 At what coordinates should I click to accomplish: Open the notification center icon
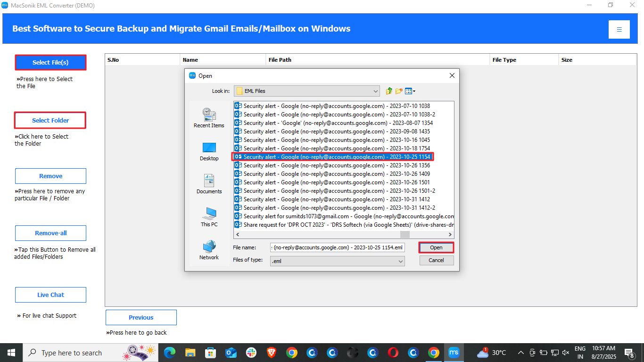(629, 353)
